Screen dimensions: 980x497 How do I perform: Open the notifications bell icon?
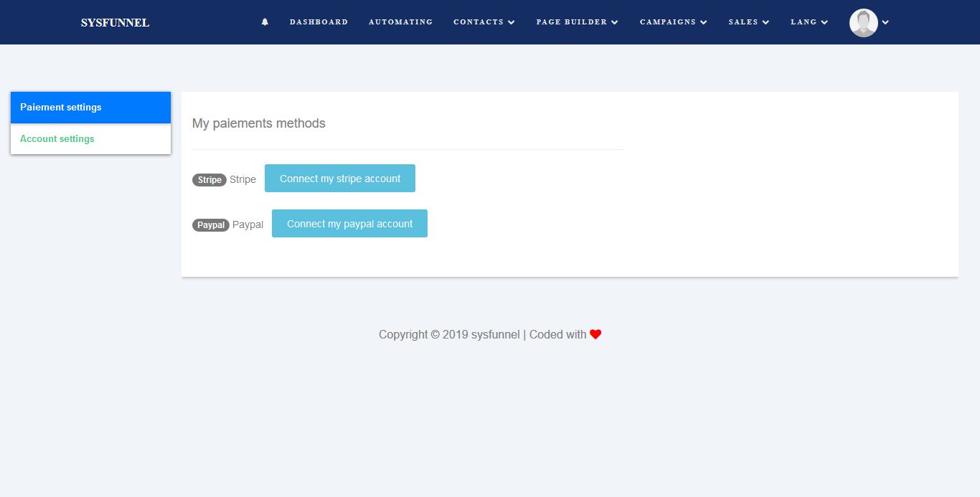265,22
